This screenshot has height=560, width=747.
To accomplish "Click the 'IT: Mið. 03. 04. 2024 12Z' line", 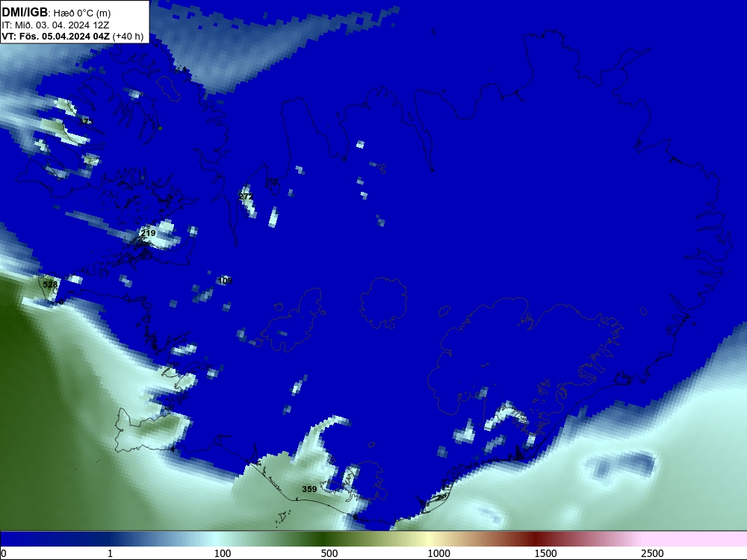I will pyautogui.click(x=55, y=25).
